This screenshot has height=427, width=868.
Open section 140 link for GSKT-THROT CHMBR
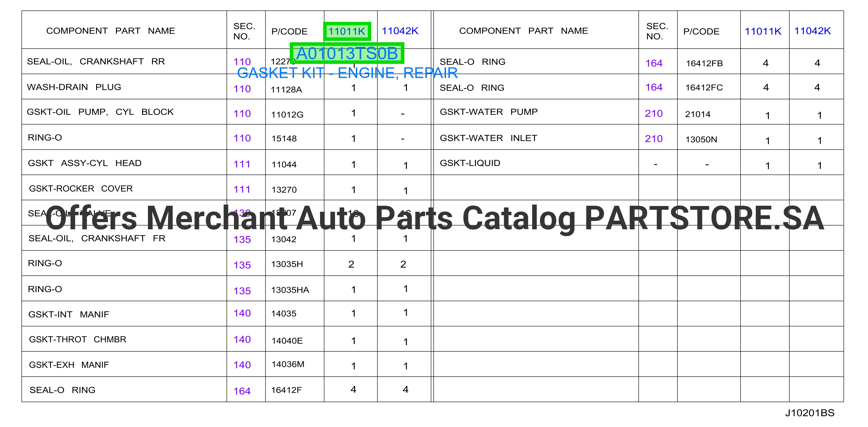coord(242,340)
